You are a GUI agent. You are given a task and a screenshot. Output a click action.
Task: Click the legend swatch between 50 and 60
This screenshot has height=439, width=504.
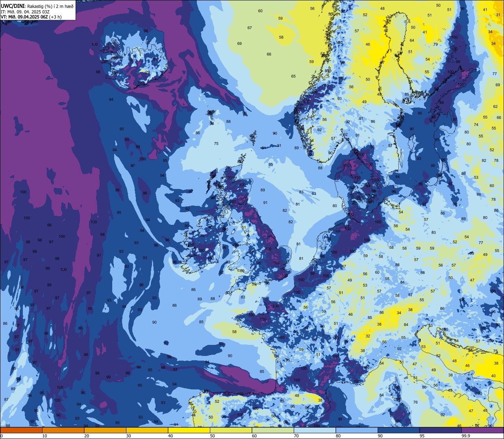(x=231, y=430)
